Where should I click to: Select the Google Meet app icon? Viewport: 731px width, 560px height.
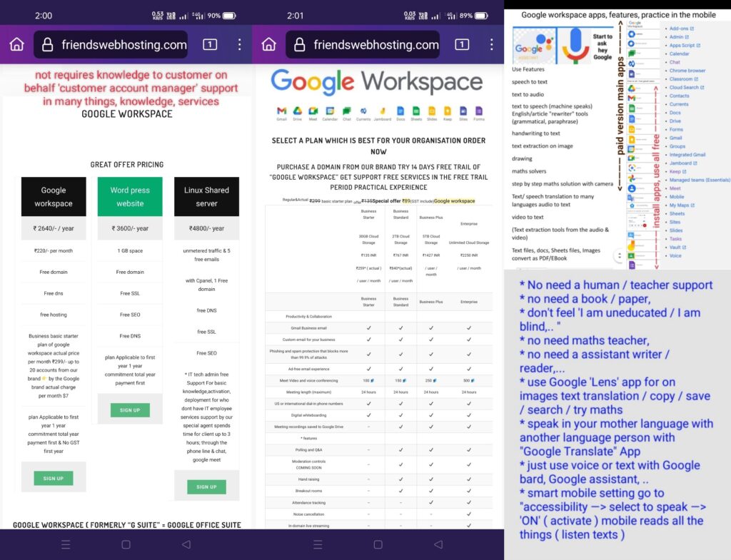coord(313,111)
